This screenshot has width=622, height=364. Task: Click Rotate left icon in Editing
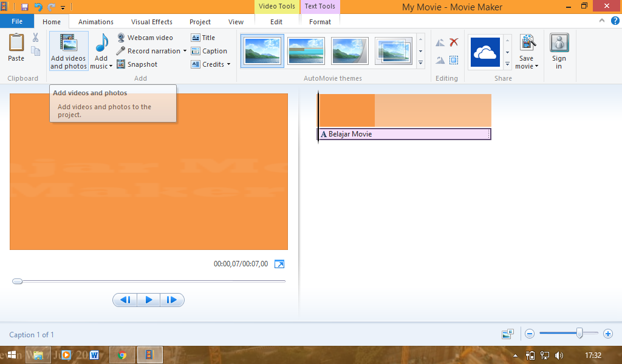(440, 42)
